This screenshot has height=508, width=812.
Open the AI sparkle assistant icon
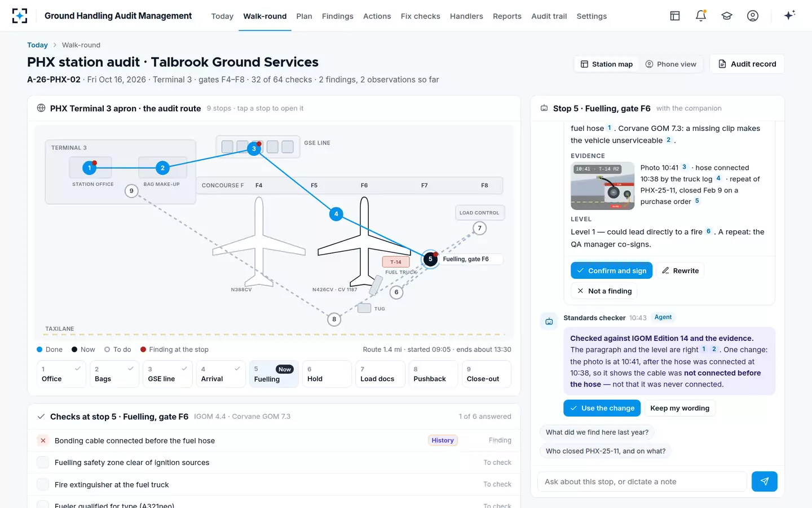tap(789, 15)
